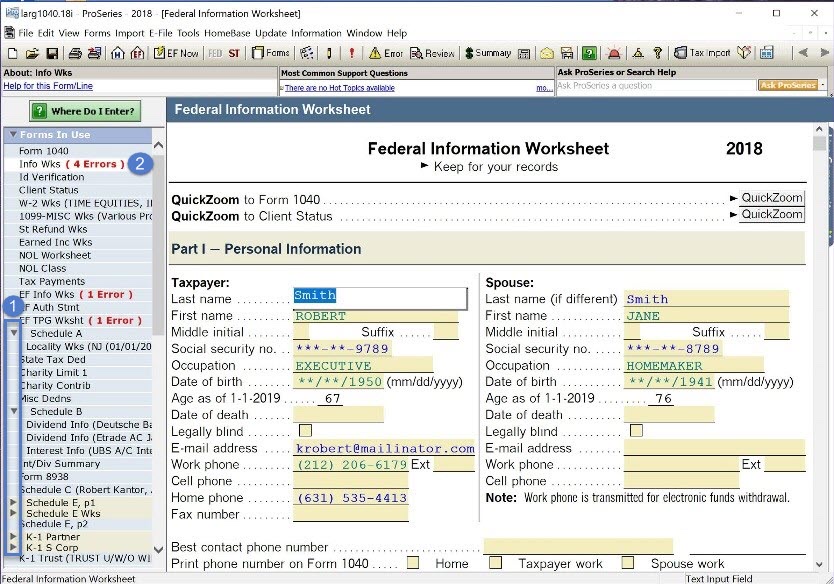Open HomeBase house H icon
The image size is (834, 584).
coord(118,53)
